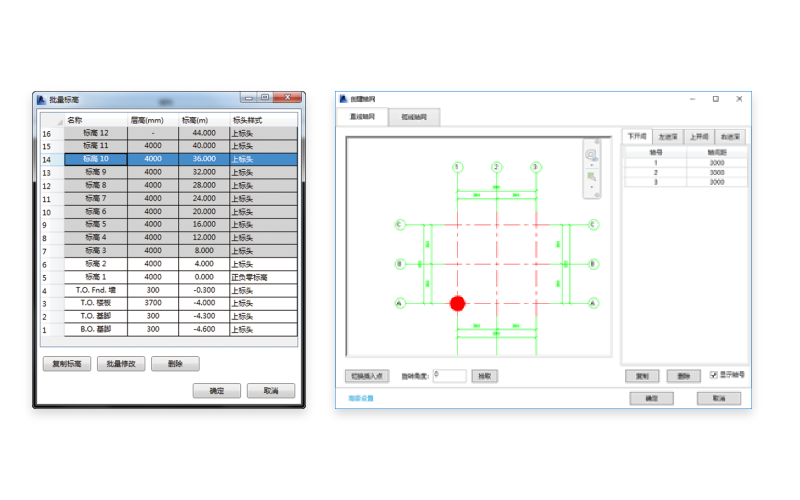Click the 删除 button in the levels window

(x=175, y=364)
